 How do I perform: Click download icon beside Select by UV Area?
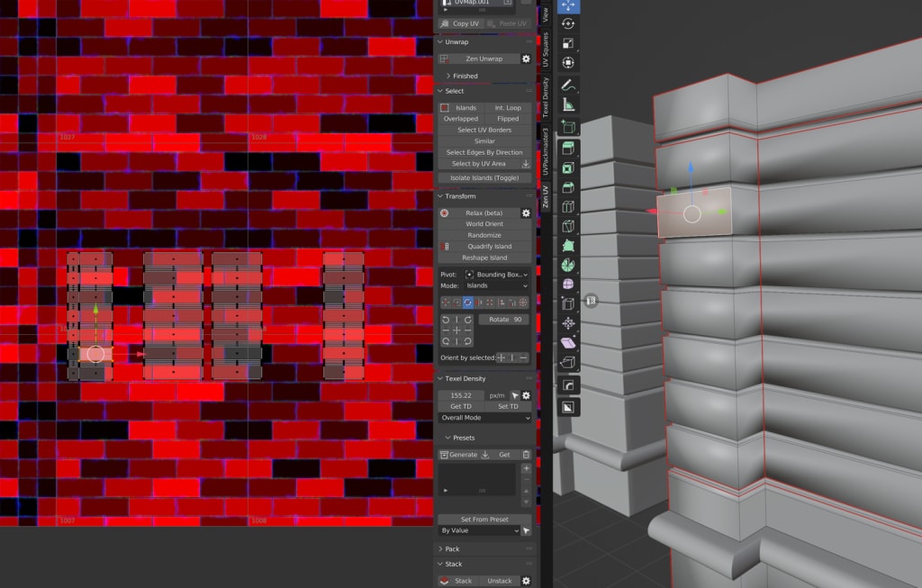[x=526, y=164]
